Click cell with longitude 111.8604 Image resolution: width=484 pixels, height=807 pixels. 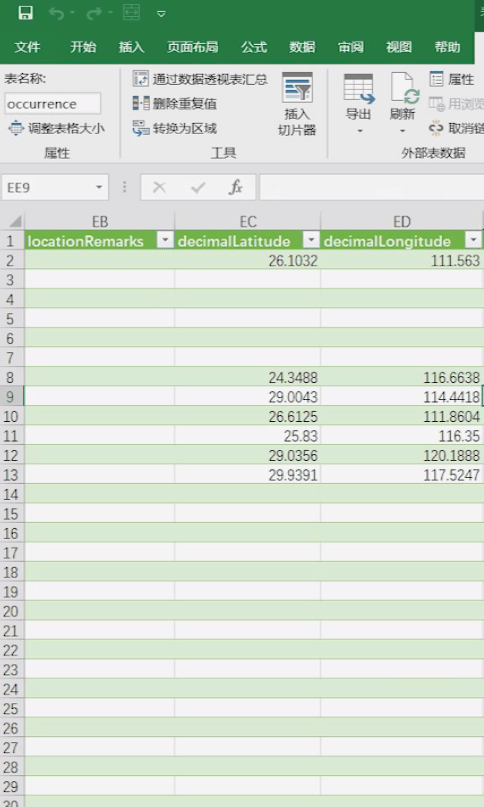click(402, 416)
